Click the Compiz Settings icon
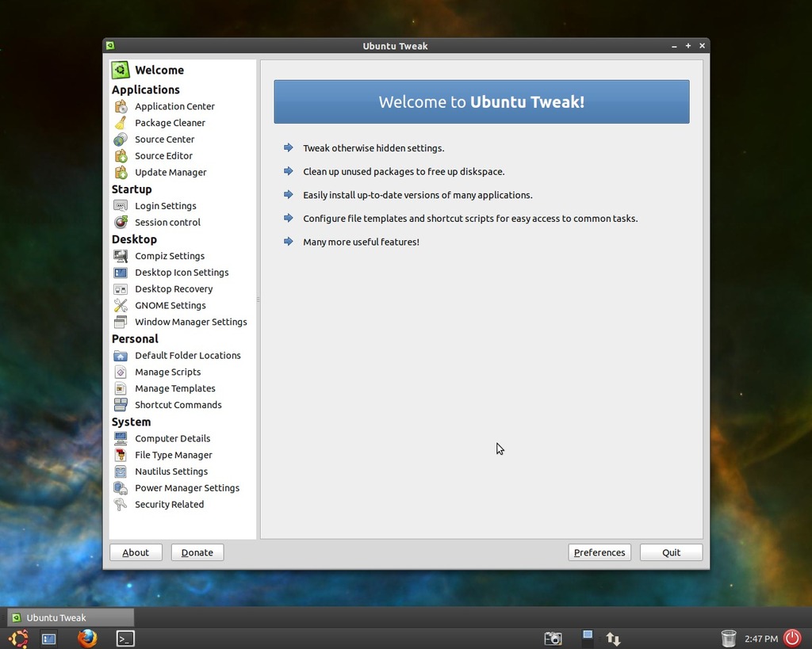This screenshot has width=812, height=649. 121,256
